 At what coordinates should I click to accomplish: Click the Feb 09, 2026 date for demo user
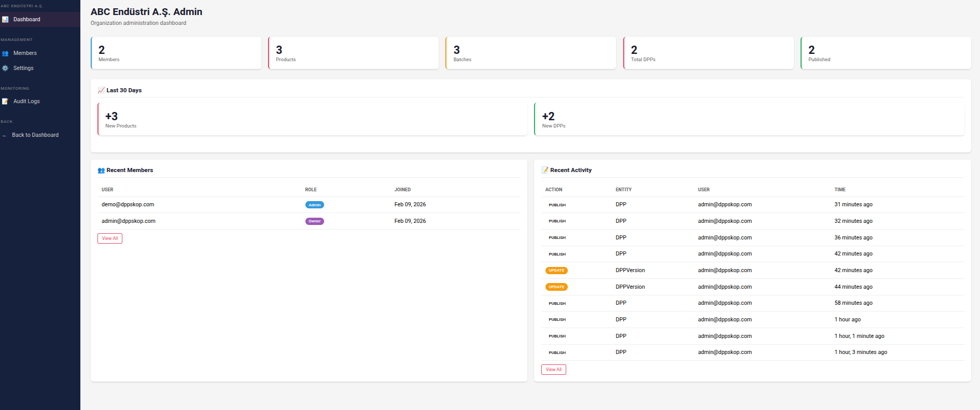(410, 205)
